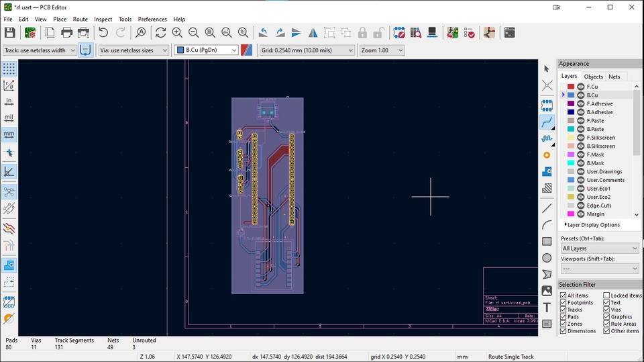
Task: Select the Add Text tool
Action: tap(547, 308)
